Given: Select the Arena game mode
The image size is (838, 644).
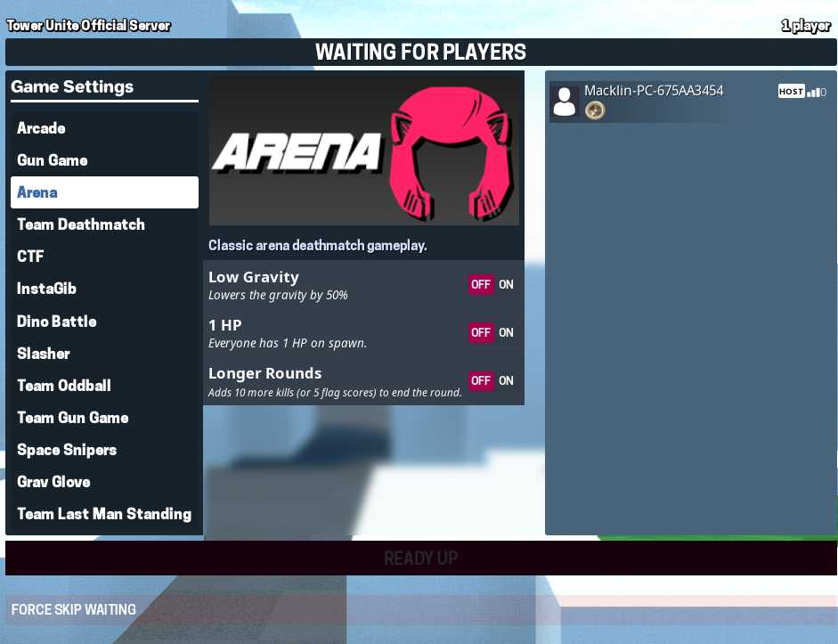Looking at the screenshot, I should (104, 192).
